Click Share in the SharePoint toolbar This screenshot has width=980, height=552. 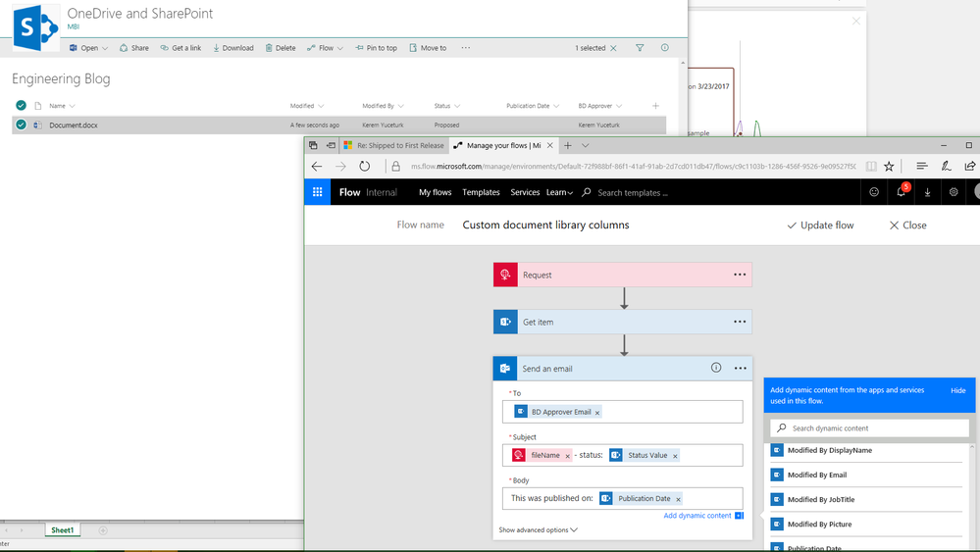click(x=134, y=48)
